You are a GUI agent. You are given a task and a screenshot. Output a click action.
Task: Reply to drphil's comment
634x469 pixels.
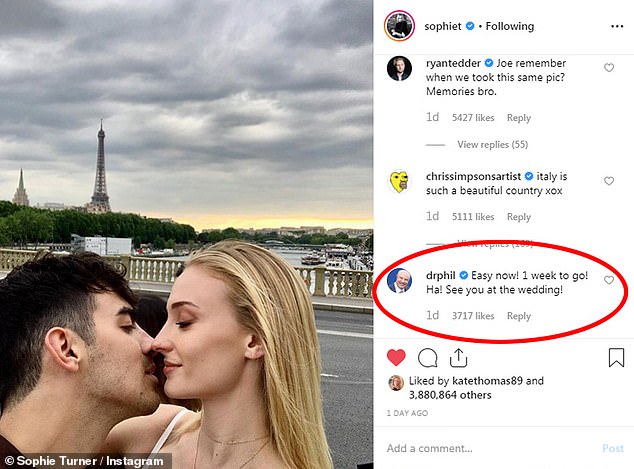click(x=519, y=316)
